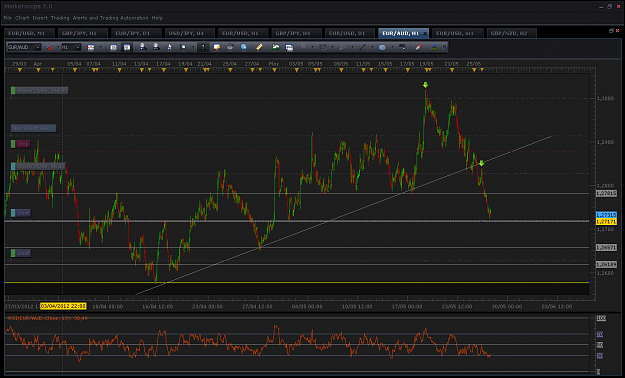This screenshot has width=625, height=378.
Task: Expand the arrow after the camera-like icon
Action: [193, 47]
